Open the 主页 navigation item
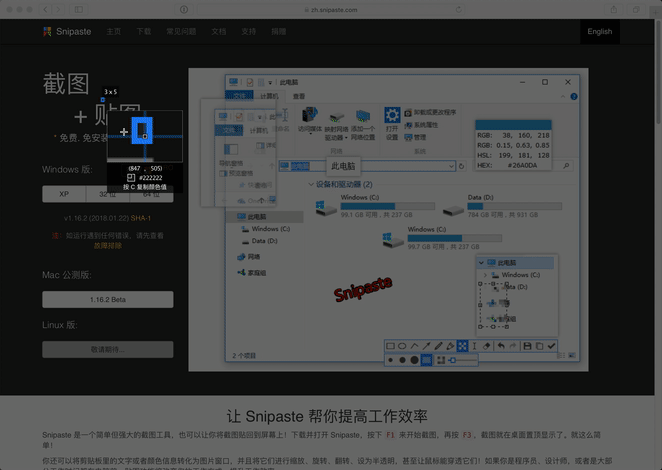 click(114, 32)
